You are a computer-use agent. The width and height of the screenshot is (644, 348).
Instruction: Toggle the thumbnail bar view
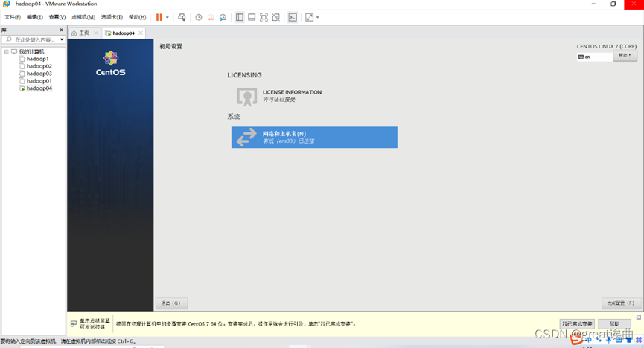pos(252,17)
